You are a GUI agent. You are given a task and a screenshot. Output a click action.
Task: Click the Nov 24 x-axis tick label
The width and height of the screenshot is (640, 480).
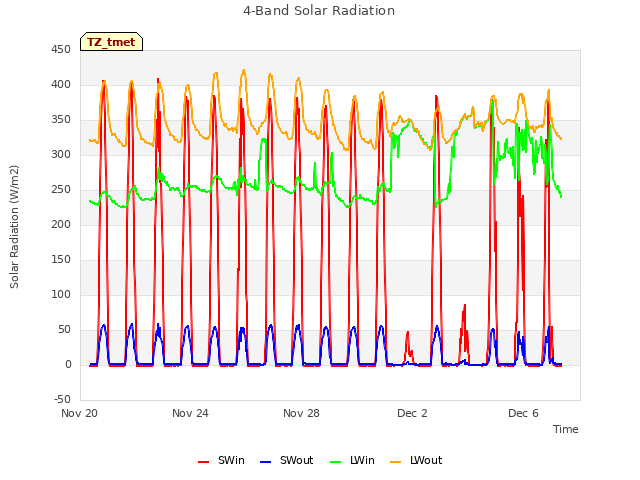tap(190, 413)
